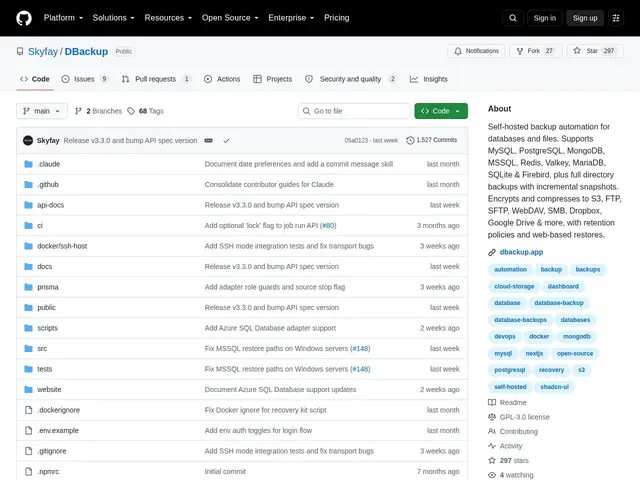Switch to the Actions tab

pyautogui.click(x=222, y=79)
